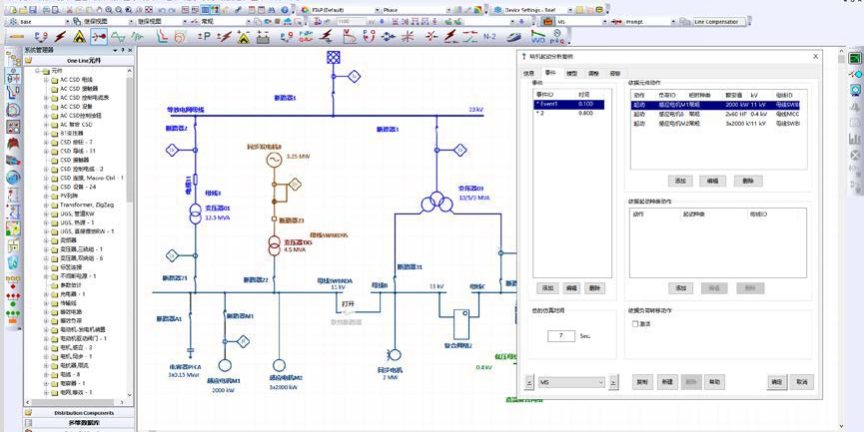This screenshot has height=432, width=864.
Task: Open the MS study case dropdown in dialog
Action: tap(572, 382)
